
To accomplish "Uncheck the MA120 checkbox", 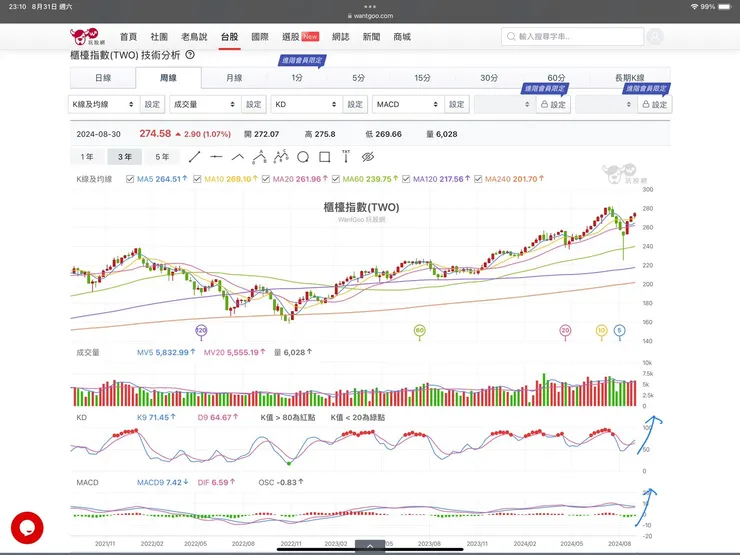I will 406,179.
